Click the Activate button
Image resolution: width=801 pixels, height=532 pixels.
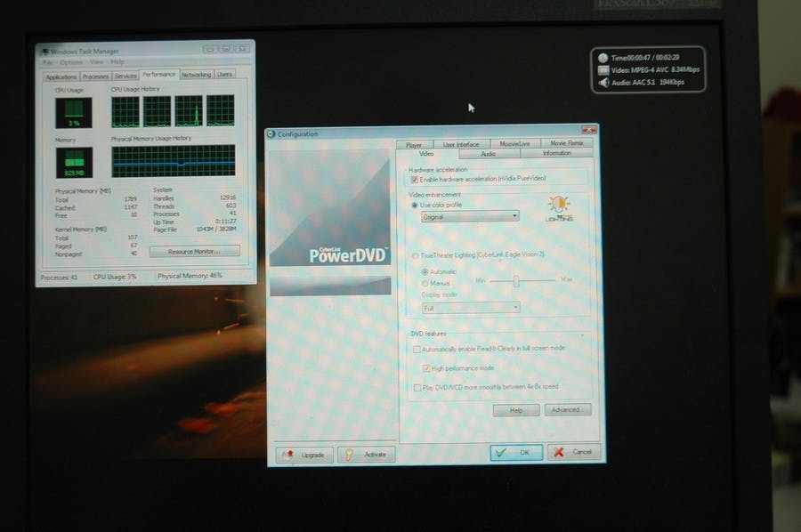point(367,455)
